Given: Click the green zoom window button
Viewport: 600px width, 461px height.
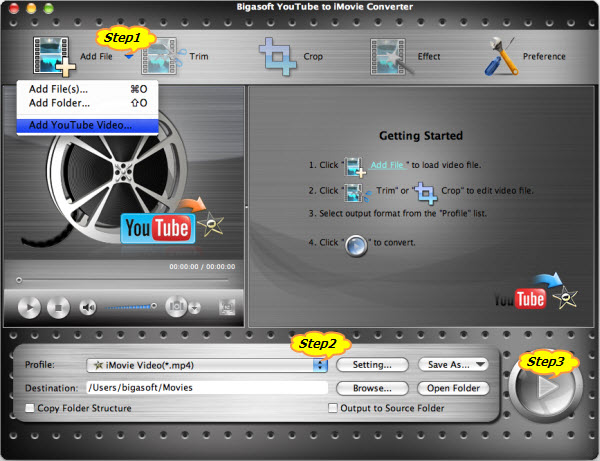Looking at the screenshot, I should [48, 8].
